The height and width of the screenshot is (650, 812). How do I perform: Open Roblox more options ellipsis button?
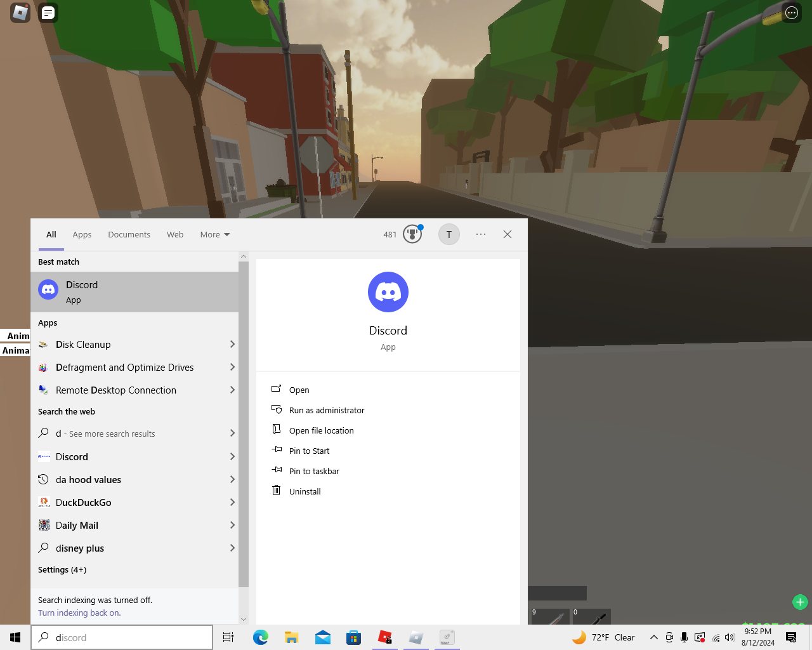point(792,13)
